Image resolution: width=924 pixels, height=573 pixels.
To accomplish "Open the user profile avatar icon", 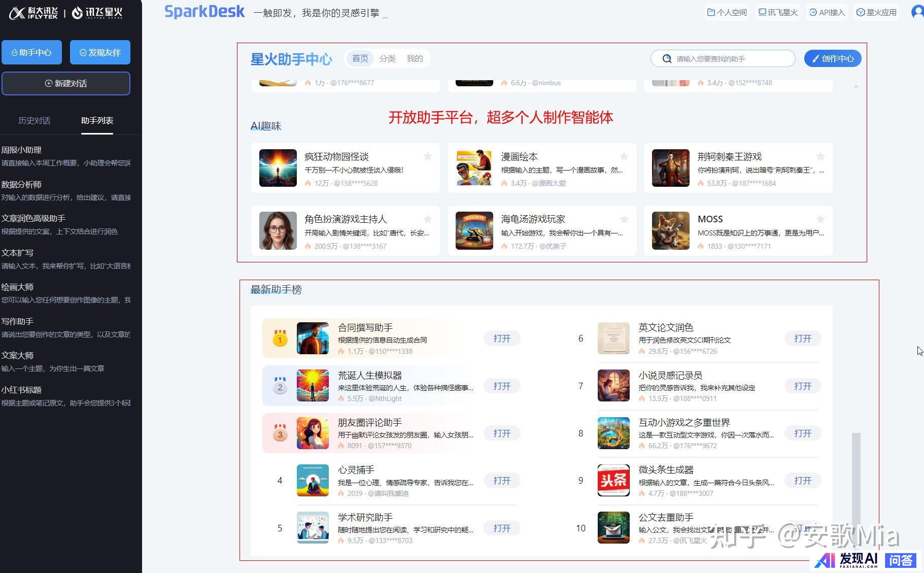I will [x=917, y=12].
